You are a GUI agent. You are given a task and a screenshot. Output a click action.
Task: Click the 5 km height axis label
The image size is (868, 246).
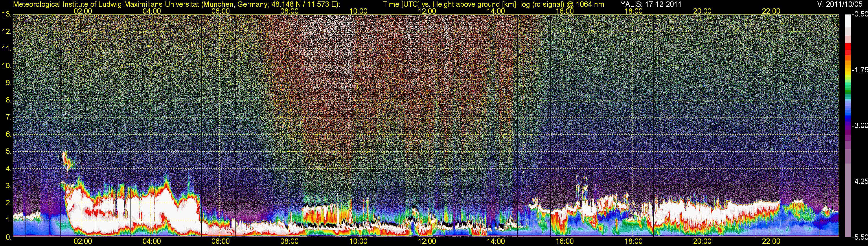point(8,152)
